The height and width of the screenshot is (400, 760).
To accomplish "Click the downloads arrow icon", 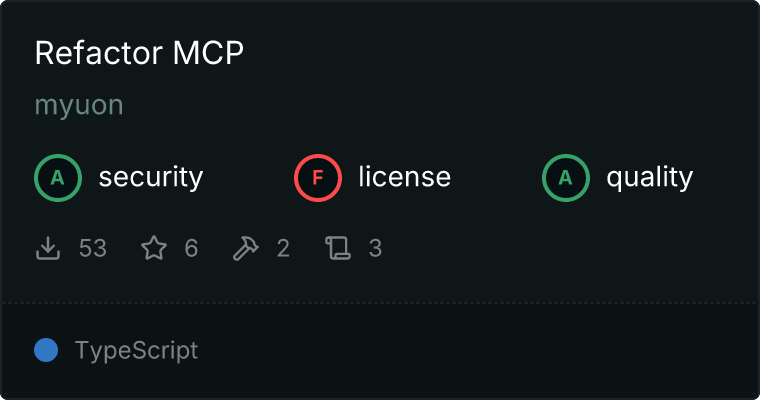I will pyautogui.click(x=48, y=248).
